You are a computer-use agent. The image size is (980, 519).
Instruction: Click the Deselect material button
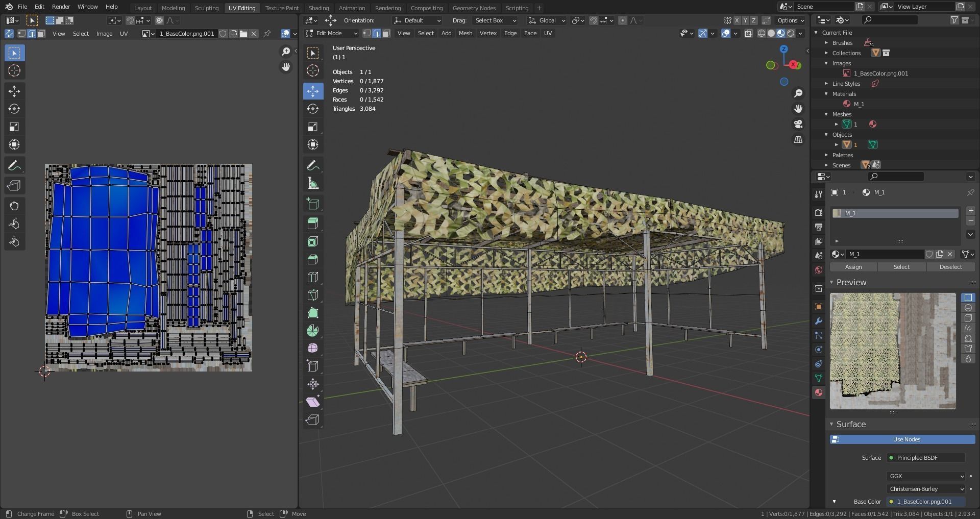pos(950,267)
